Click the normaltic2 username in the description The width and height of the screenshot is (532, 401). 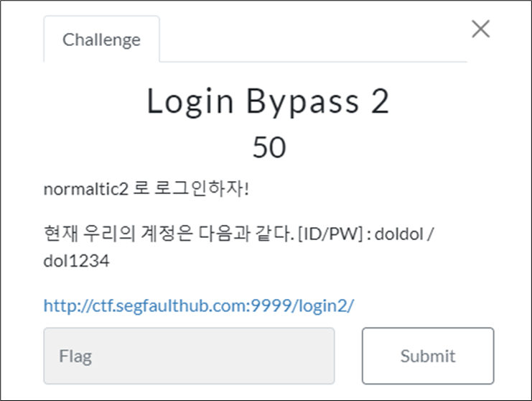point(86,189)
